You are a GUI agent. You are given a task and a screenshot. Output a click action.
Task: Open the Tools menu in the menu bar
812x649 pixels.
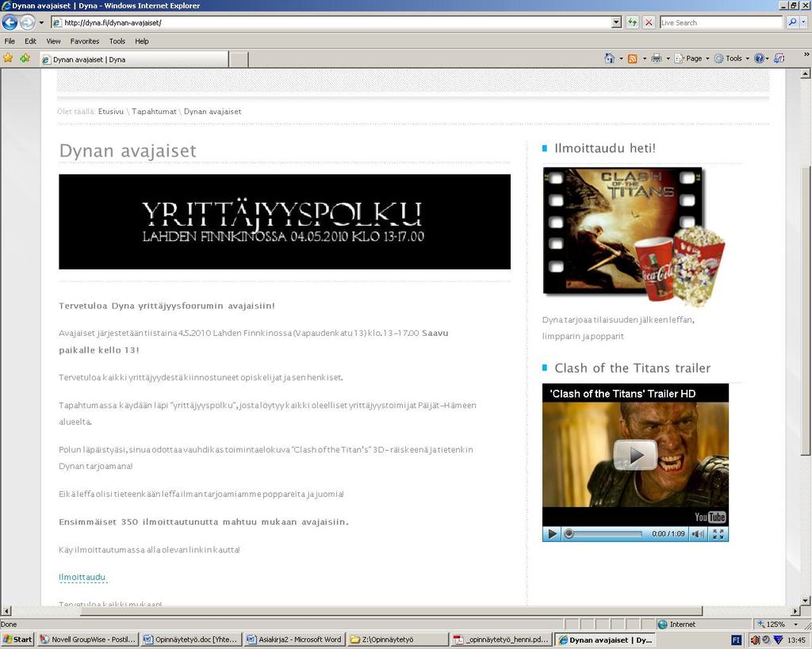pyautogui.click(x=117, y=41)
